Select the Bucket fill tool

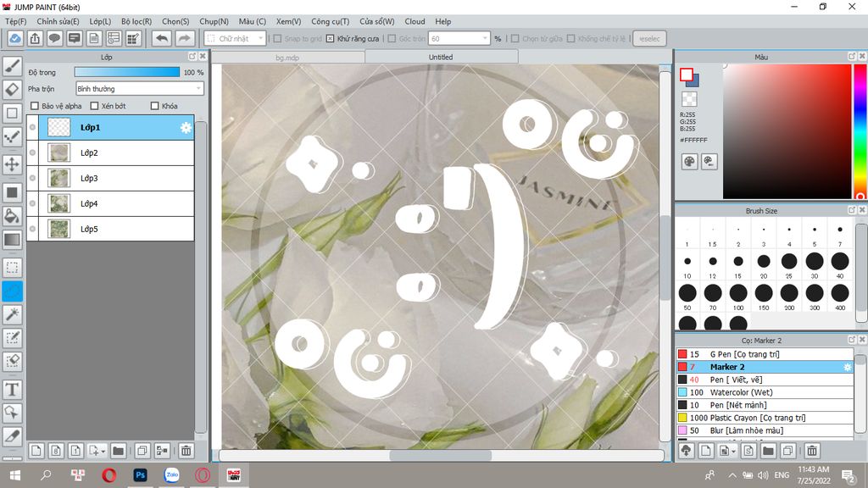[x=12, y=216]
